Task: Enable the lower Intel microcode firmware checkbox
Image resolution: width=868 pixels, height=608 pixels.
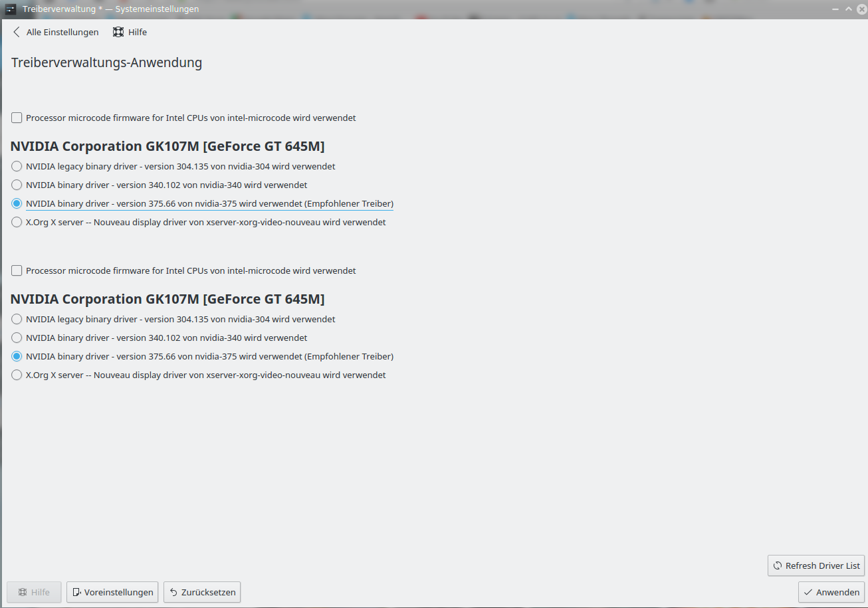Action: click(x=17, y=271)
